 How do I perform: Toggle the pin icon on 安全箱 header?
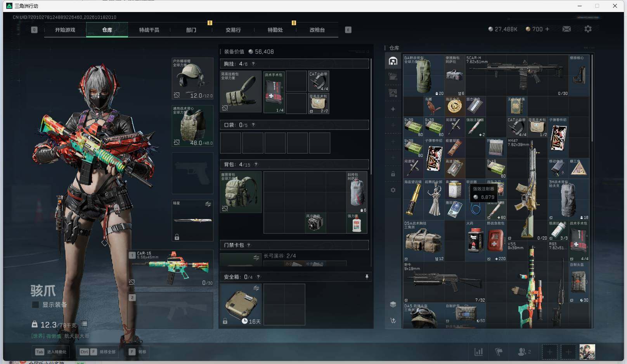pyautogui.click(x=367, y=276)
